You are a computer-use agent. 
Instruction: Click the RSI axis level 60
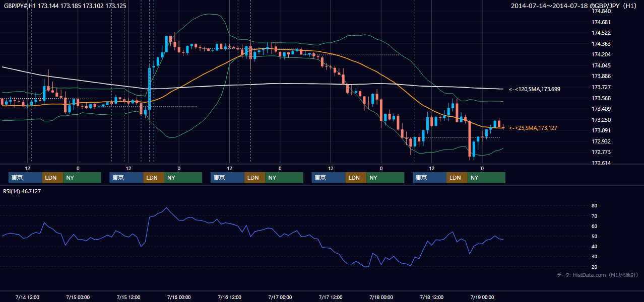595,226
